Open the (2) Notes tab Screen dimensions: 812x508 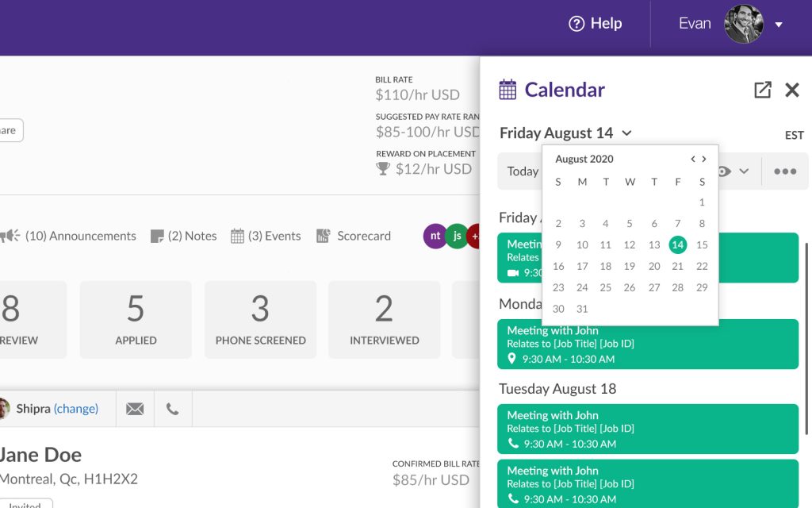183,236
